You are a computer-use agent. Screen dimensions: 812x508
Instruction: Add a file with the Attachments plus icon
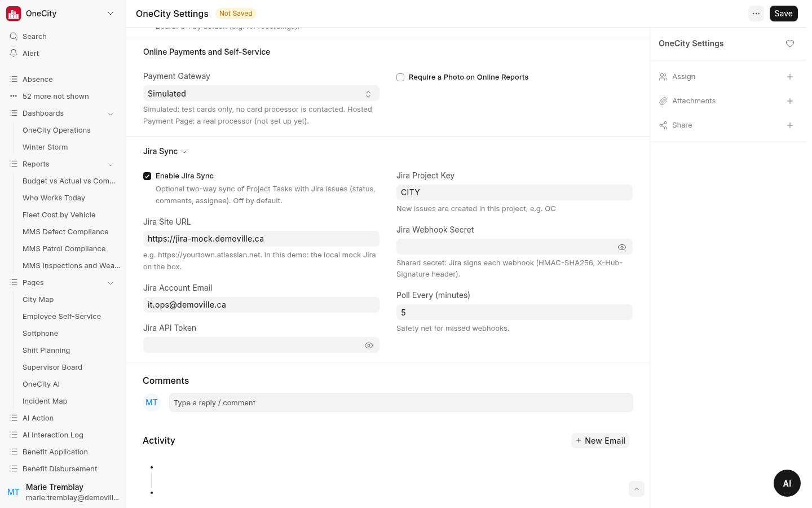(x=790, y=101)
